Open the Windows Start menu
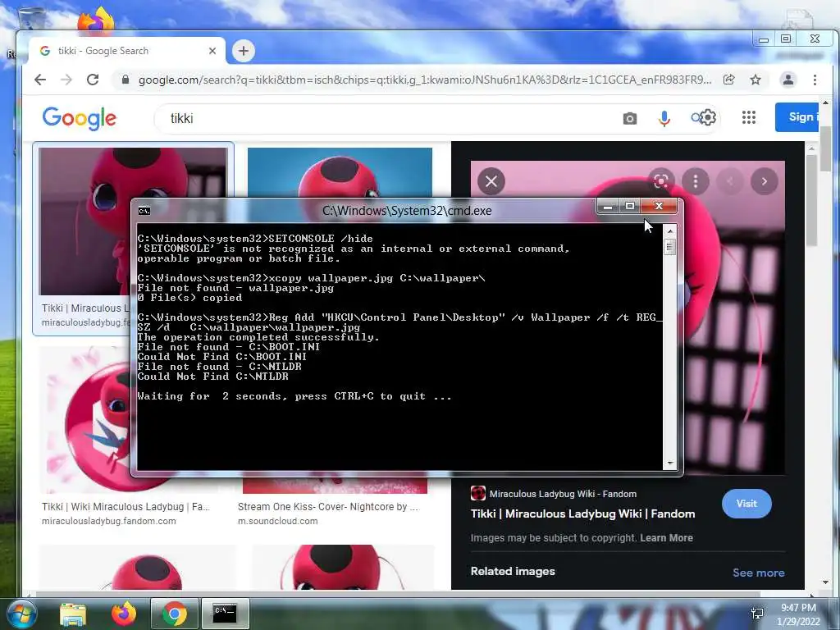This screenshot has height=630, width=840. [x=21, y=614]
